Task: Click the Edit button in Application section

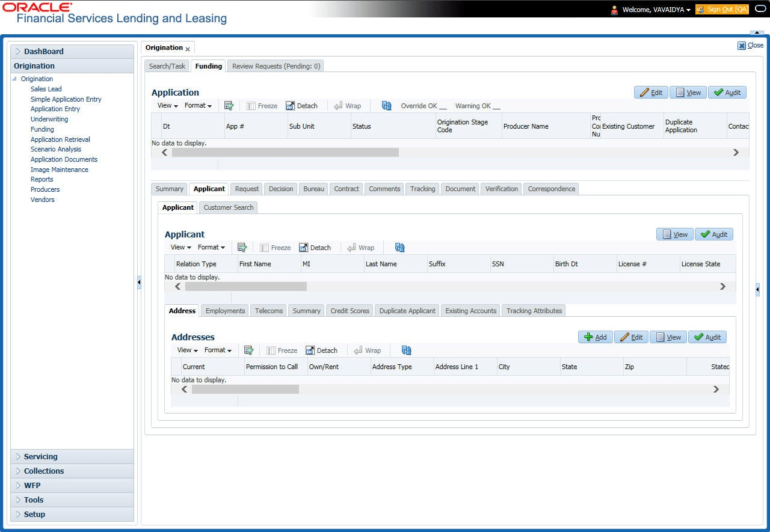Action: pos(651,93)
